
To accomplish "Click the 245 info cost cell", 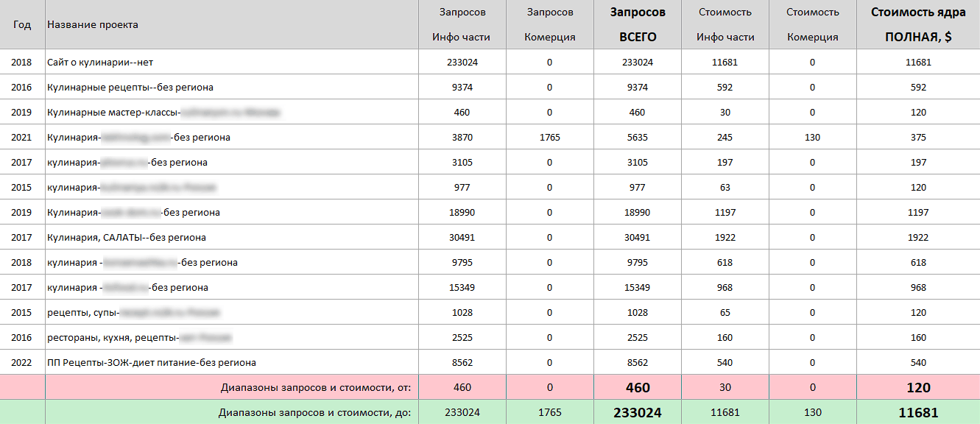I will [725, 138].
